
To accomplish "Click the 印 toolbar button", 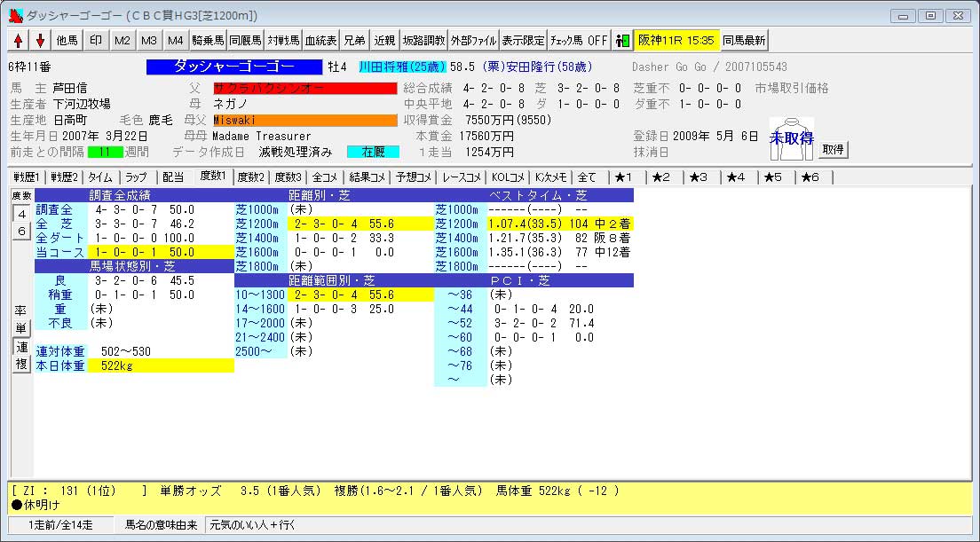I will click(97, 41).
